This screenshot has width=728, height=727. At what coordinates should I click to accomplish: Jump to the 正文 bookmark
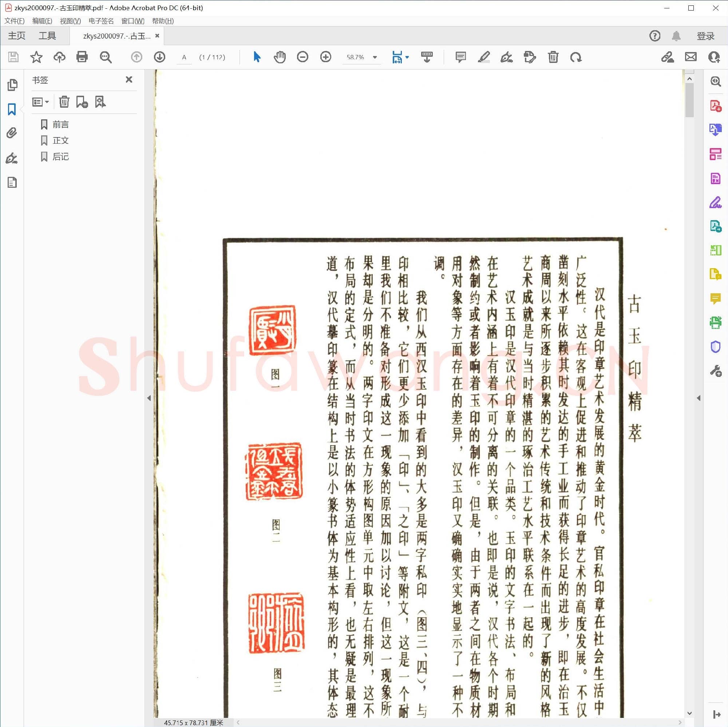click(61, 140)
